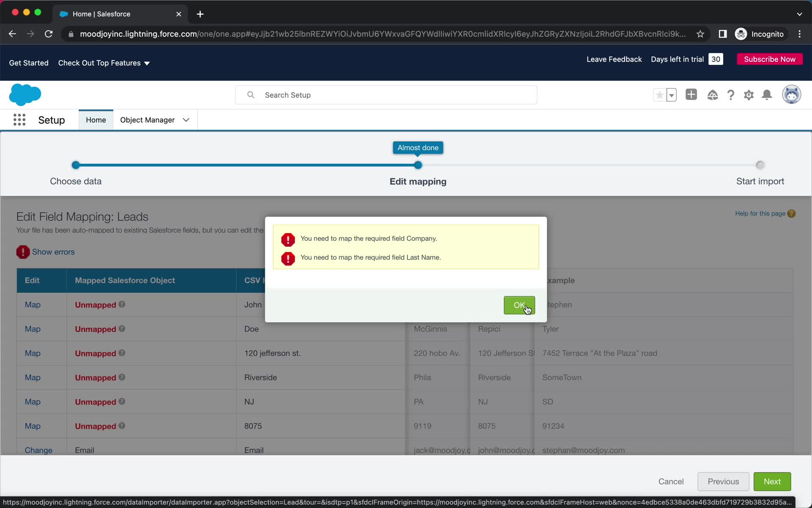Click the Subscribe Now button
Screen dimensions: 812x508
(x=770, y=59)
